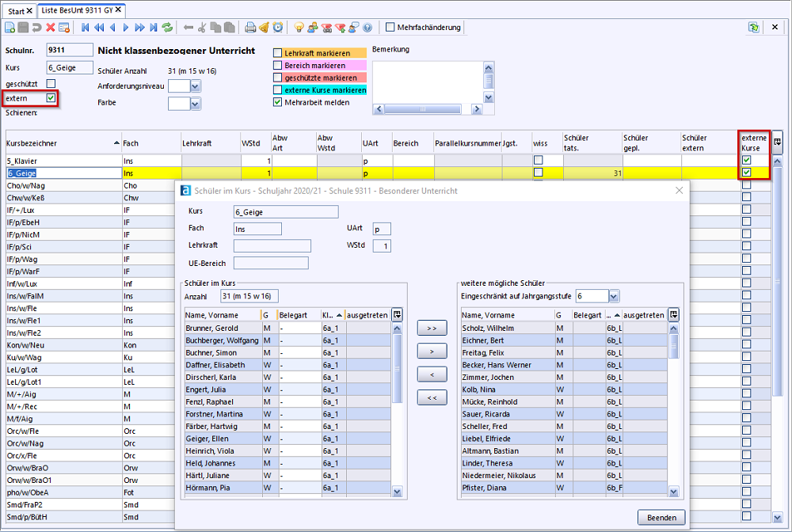Go to next record arrow
Screen dimensions: 792x532
126,27
